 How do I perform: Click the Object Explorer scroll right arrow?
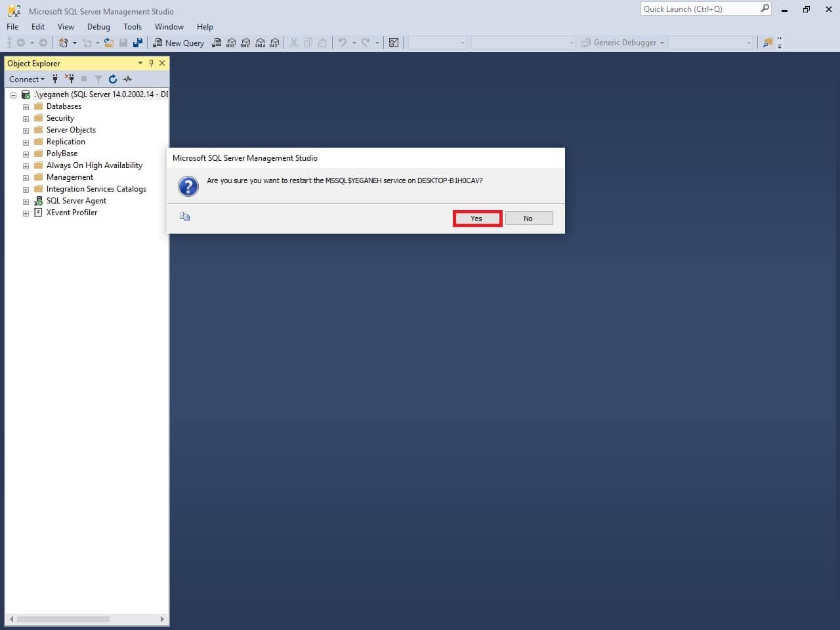(x=162, y=619)
